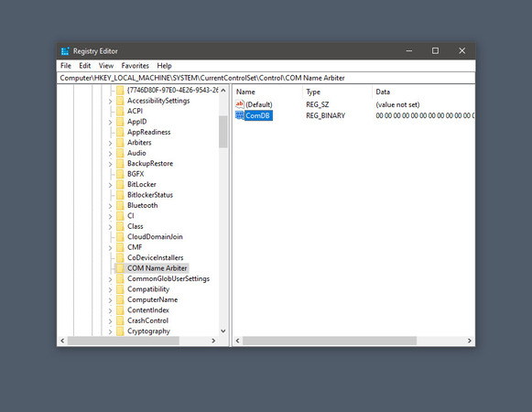This screenshot has height=412, width=532.
Task: Click tree pane horizontal scroll right arrow
Action: [213, 341]
